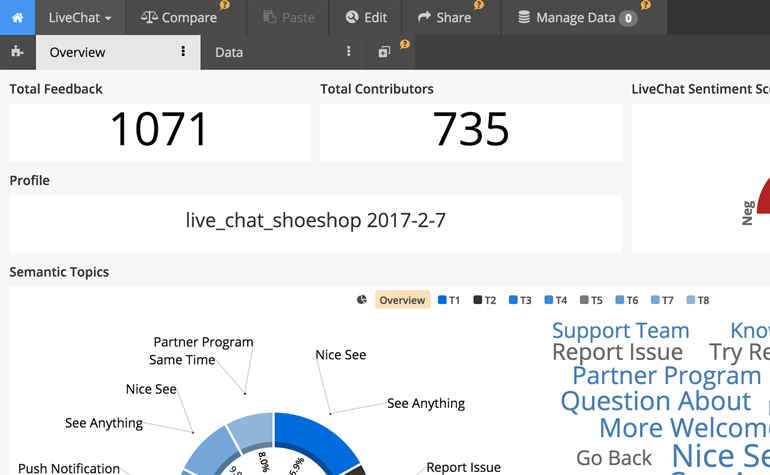
Task: Open Manage Data
Action: point(578,18)
